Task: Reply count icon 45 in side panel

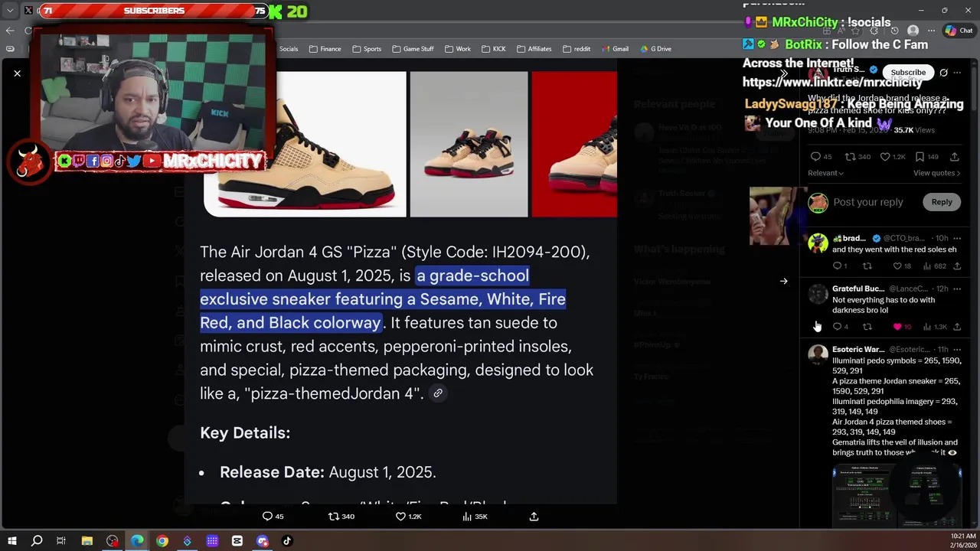Action: point(815,157)
